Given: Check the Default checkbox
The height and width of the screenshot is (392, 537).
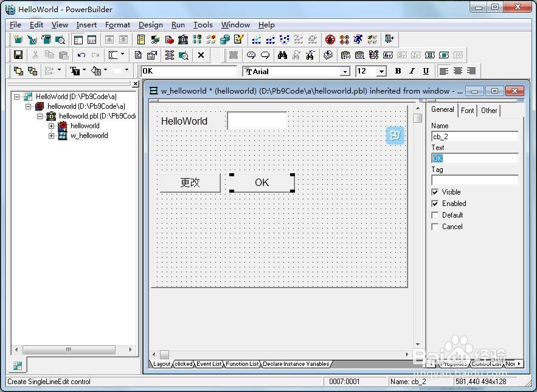Looking at the screenshot, I should pos(435,215).
